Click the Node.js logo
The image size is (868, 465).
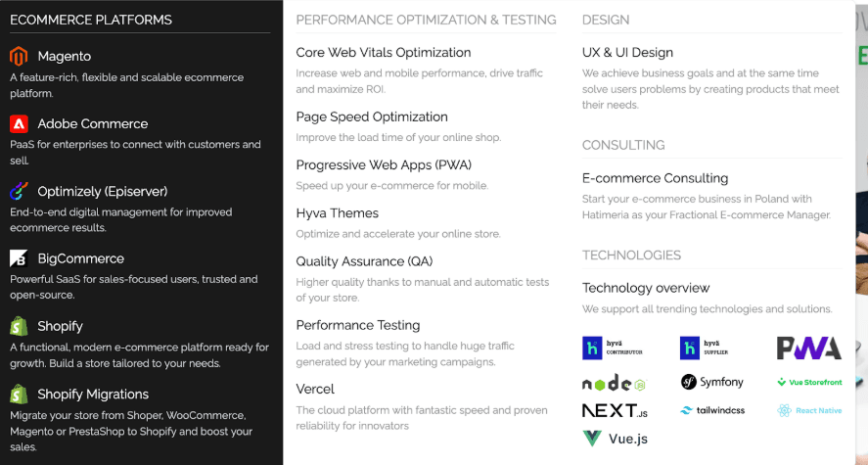coord(614,383)
